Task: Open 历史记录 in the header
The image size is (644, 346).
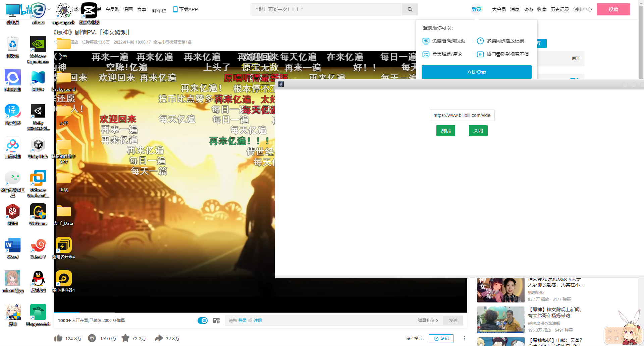Action: tap(560, 9)
